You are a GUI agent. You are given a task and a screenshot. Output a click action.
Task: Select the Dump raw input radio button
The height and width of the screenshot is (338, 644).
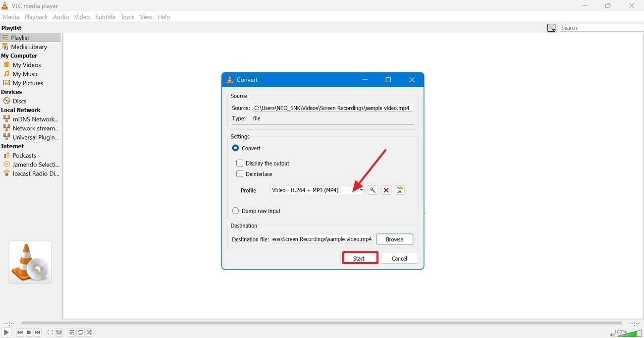click(235, 211)
